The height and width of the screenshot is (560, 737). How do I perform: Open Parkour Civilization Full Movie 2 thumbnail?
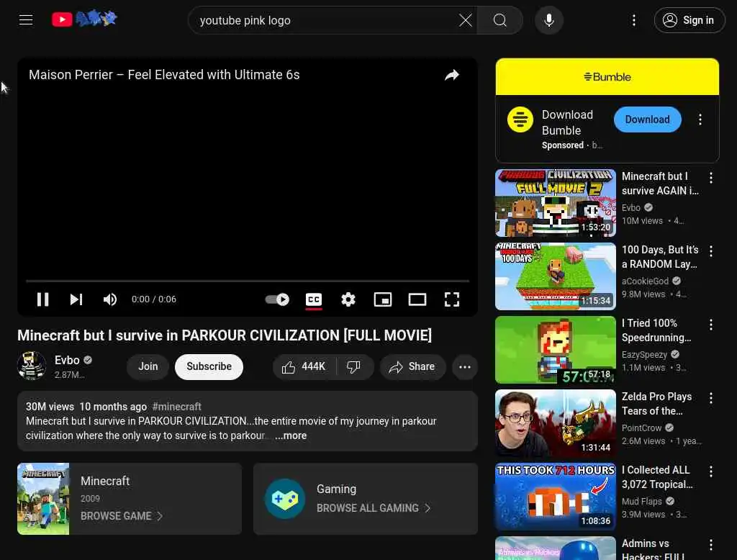pyautogui.click(x=556, y=203)
